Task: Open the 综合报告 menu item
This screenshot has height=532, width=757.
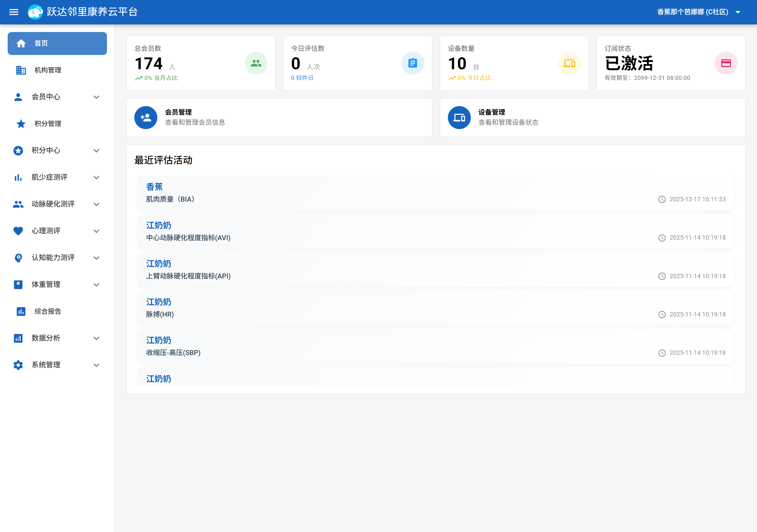Action: point(57,312)
